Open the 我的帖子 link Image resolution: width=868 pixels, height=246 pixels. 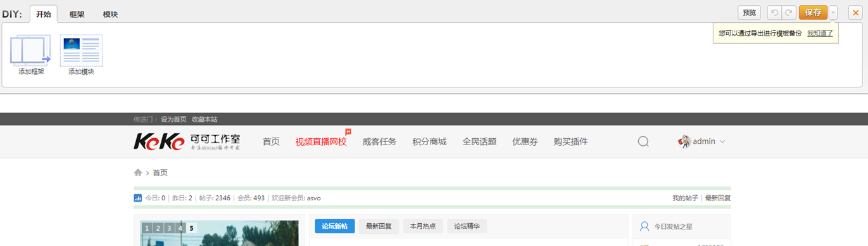[x=685, y=198]
